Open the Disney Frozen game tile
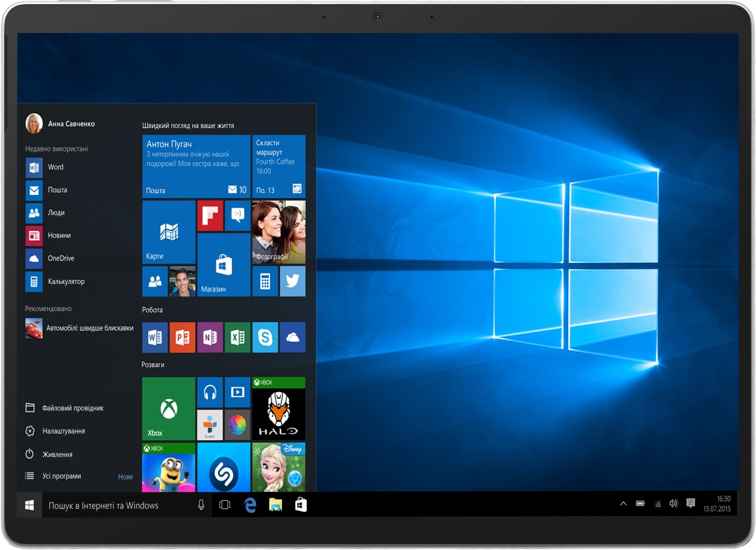This screenshot has width=756, height=550. tap(279, 467)
